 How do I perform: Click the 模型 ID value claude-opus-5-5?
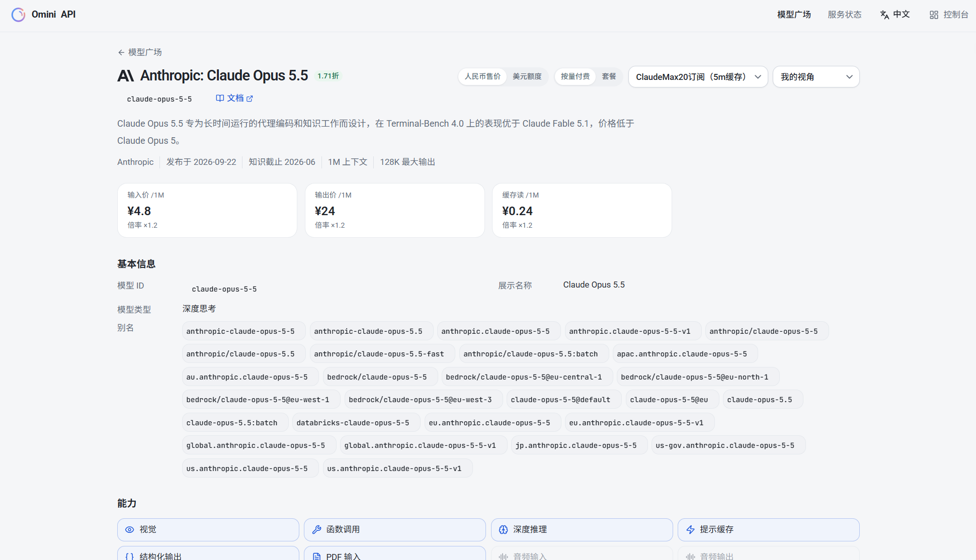tap(224, 289)
